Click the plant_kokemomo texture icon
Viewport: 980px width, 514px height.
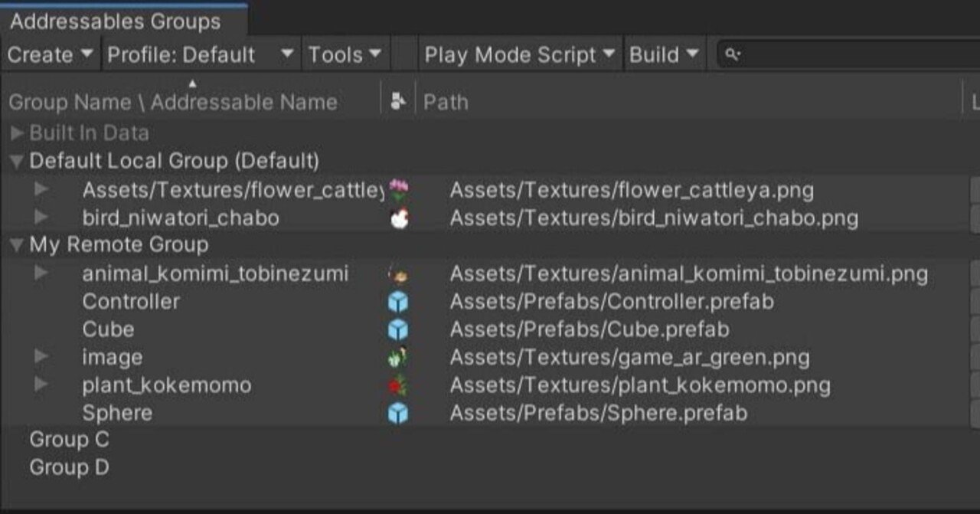(397, 385)
